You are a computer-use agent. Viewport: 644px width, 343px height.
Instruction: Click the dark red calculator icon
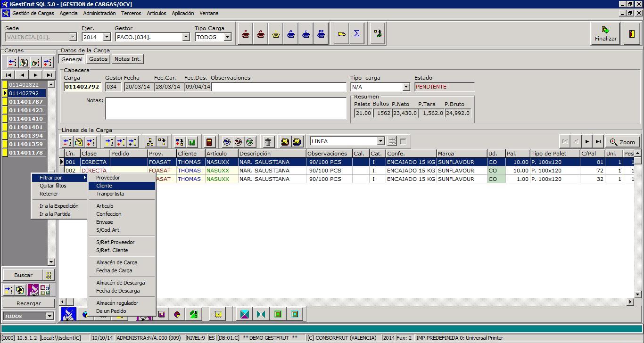[x=209, y=142]
